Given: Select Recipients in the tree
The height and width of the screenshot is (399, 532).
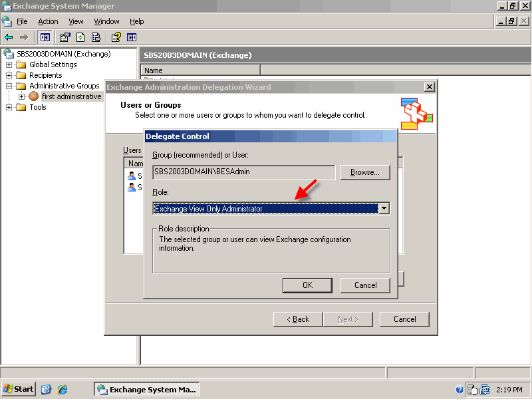Looking at the screenshot, I should (x=46, y=75).
